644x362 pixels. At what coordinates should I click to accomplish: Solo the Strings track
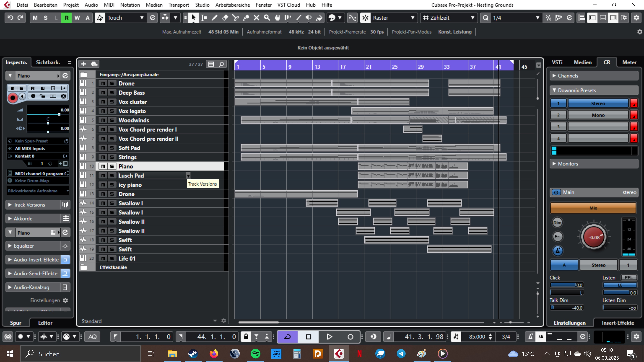pyautogui.click(x=112, y=157)
